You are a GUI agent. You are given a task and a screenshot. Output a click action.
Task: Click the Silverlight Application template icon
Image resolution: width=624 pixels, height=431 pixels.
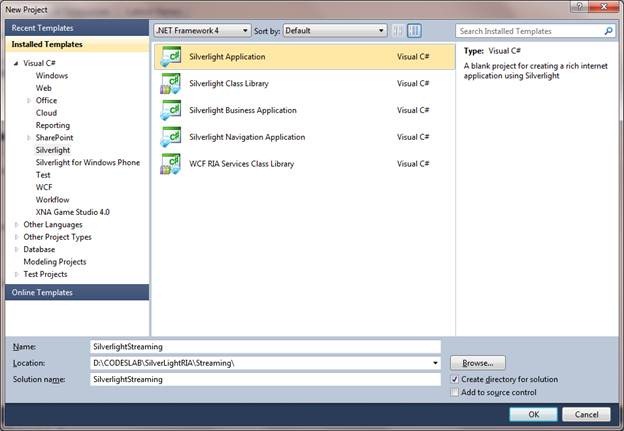point(170,57)
